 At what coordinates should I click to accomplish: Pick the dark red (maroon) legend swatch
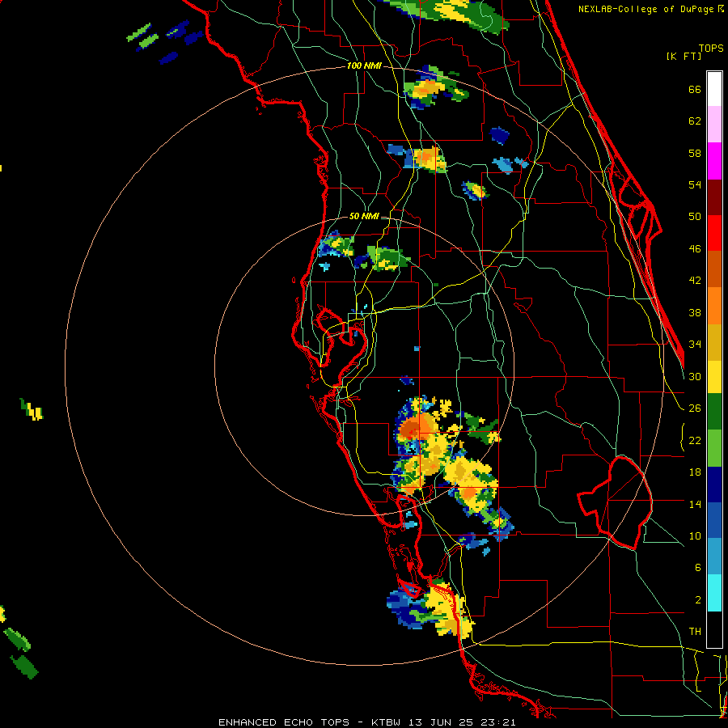pyautogui.click(x=714, y=197)
